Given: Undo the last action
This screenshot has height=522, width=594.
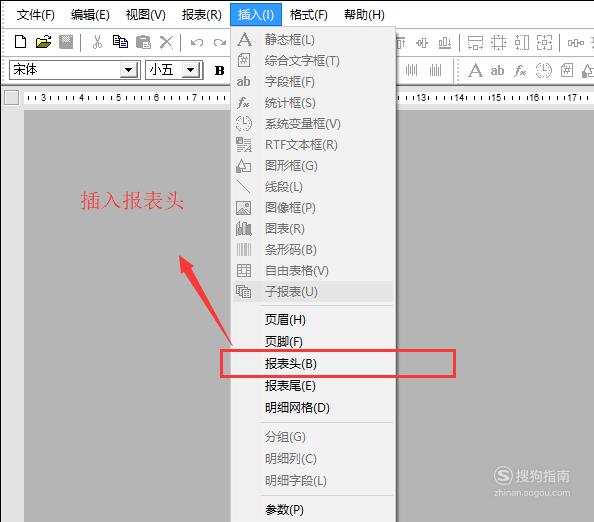Looking at the screenshot, I should 197,42.
